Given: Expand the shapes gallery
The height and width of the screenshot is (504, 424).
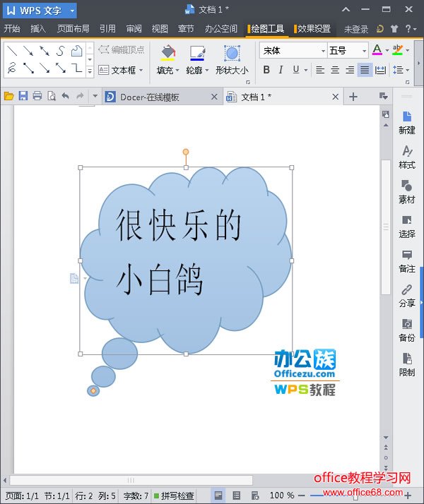Looking at the screenshot, I should tap(90, 71).
